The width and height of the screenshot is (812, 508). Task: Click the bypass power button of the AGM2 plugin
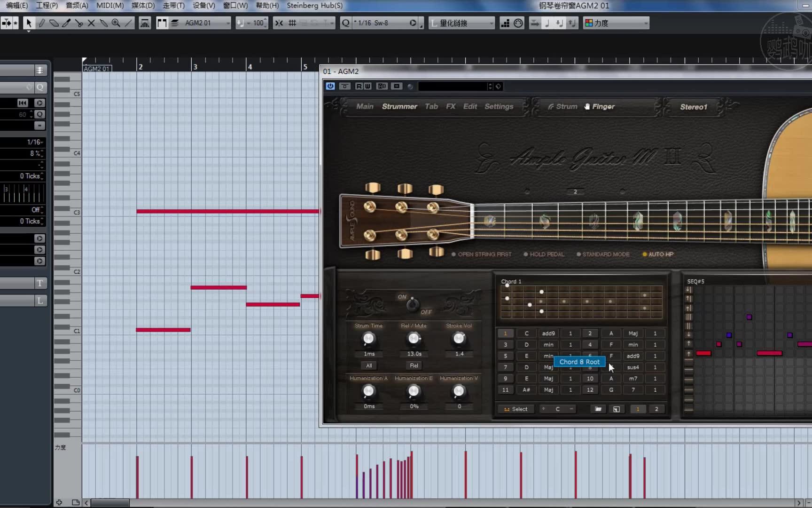330,86
